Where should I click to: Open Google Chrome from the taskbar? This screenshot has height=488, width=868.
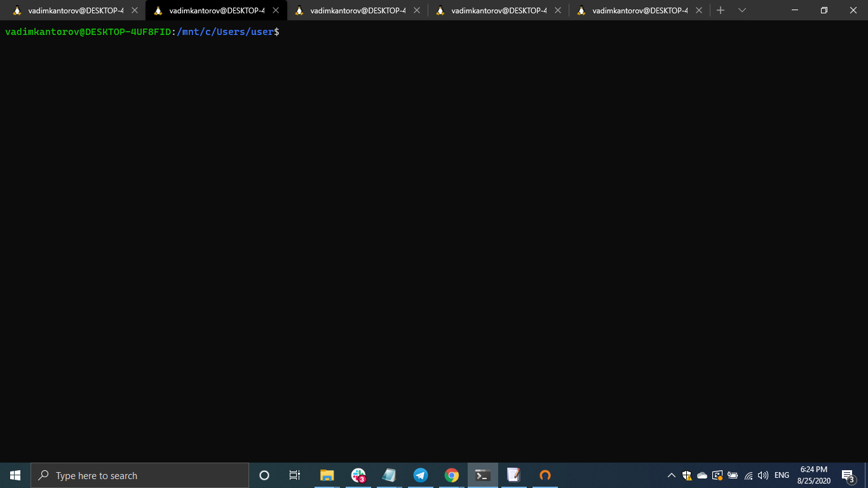coord(451,475)
